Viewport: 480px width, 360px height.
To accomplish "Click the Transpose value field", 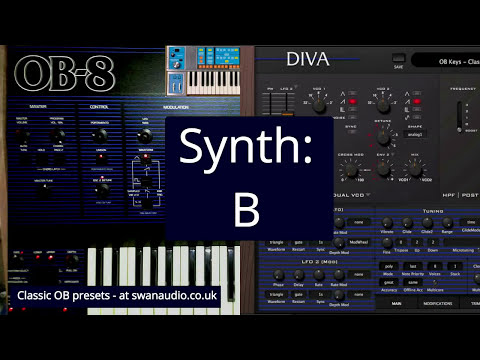I will coord(401,242).
